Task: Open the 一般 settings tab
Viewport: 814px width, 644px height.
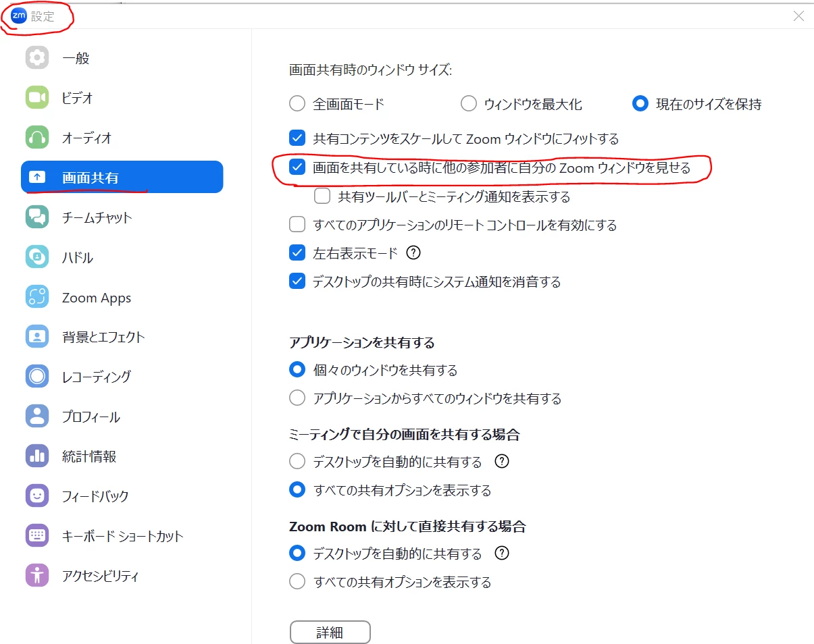Action: click(122, 57)
